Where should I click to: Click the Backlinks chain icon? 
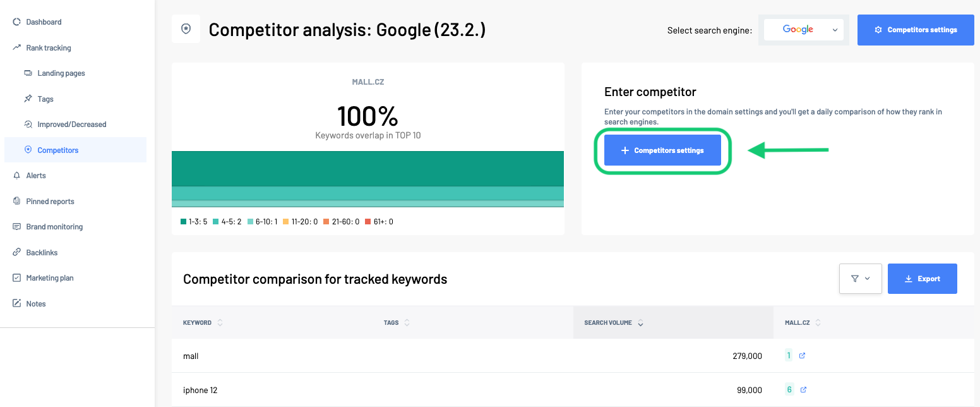pos(17,253)
